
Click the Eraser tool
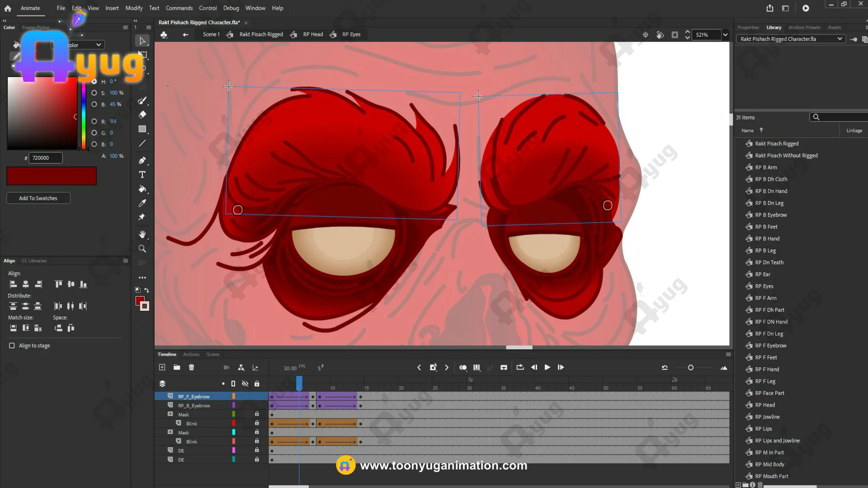click(142, 115)
